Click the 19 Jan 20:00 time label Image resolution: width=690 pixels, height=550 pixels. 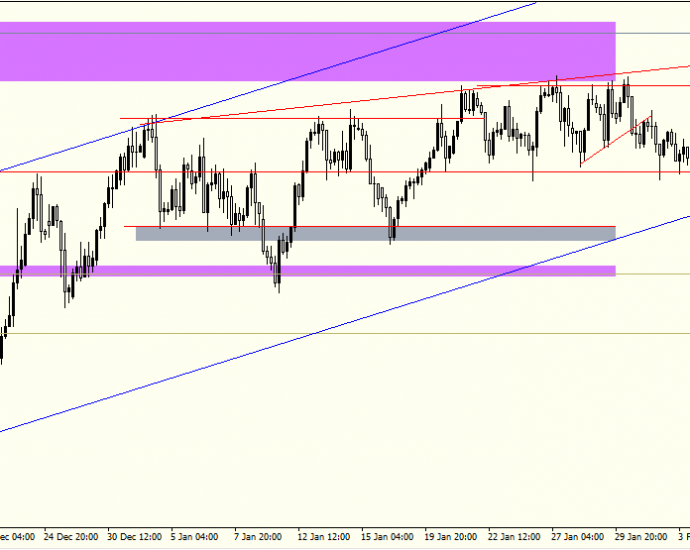pos(451,537)
